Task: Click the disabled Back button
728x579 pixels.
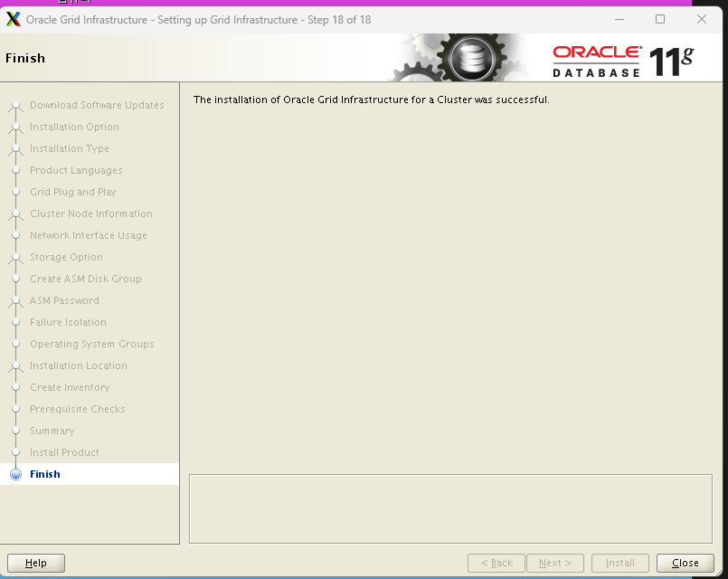Action: 496,563
